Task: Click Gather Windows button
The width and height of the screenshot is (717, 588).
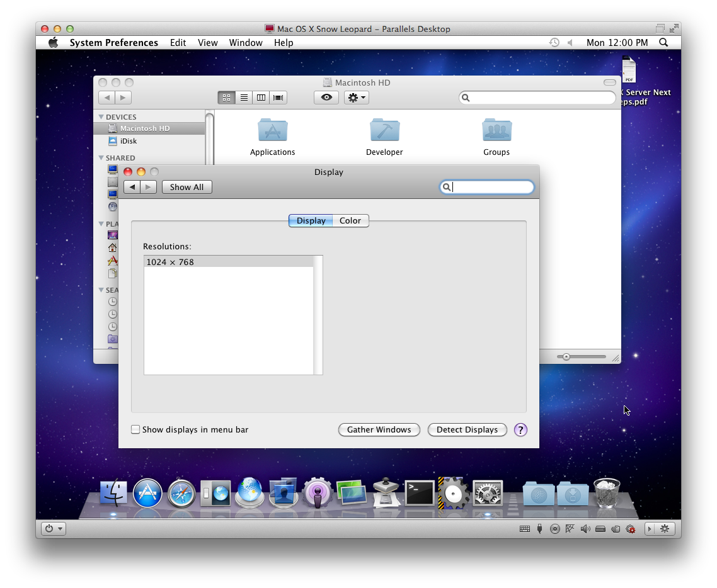Action: point(379,429)
